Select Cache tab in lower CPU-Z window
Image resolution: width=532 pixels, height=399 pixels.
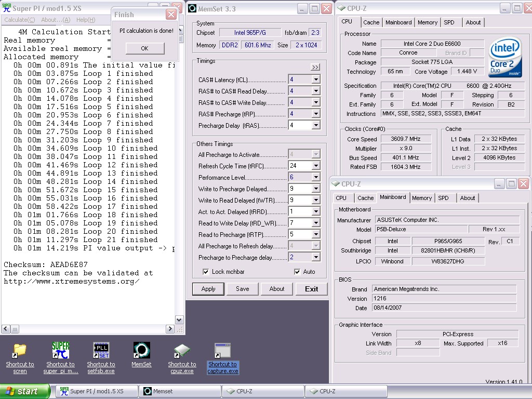[365, 198]
